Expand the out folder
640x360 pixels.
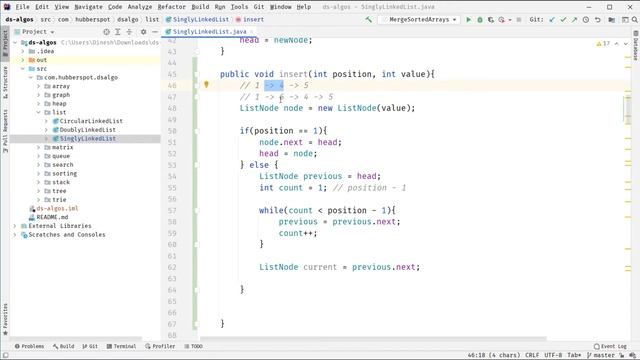pyautogui.click(x=23, y=60)
